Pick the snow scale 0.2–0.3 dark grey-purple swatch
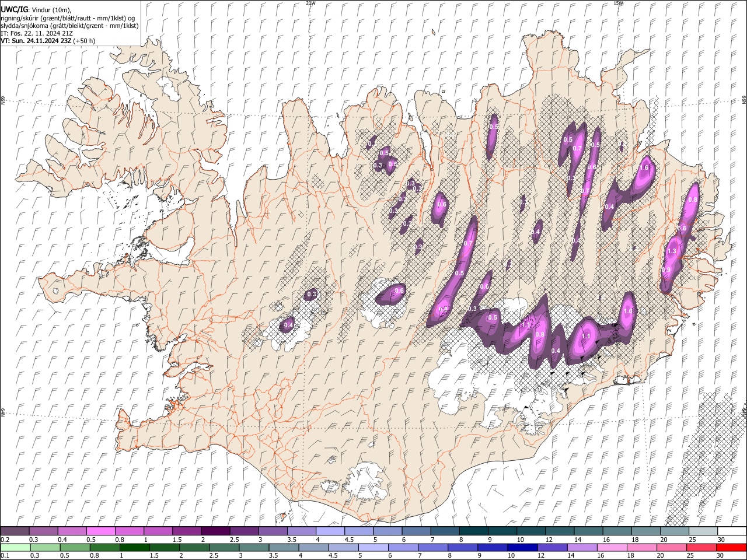Viewport: 747px width, 560px height. coord(15,531)
